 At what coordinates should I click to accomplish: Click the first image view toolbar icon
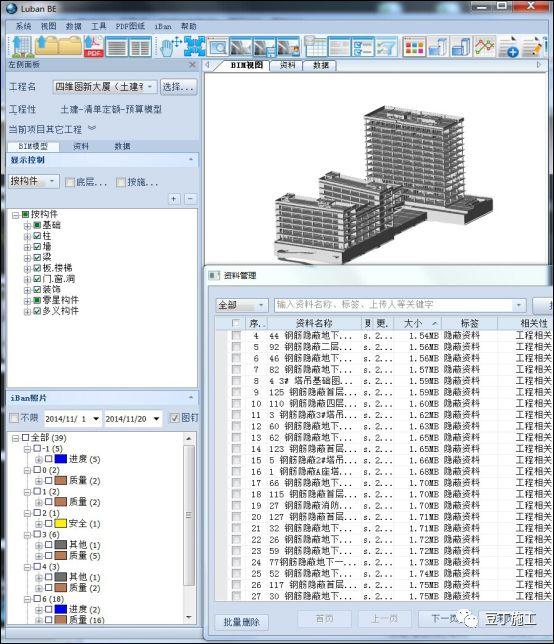click(241, 46)
